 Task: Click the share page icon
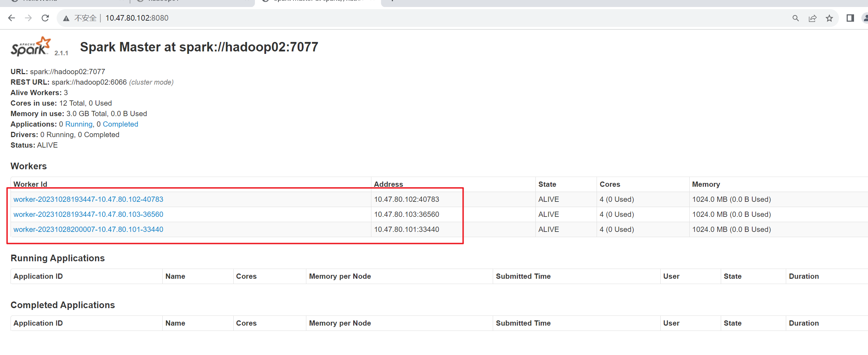(x=812, y=18)
